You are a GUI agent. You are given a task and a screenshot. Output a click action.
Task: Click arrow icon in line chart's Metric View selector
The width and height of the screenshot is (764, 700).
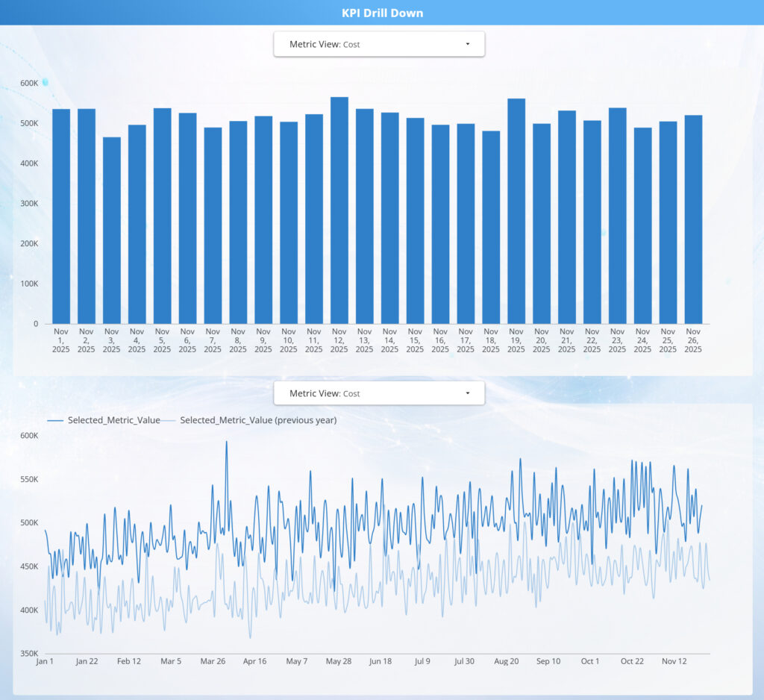tap(468, 393)
